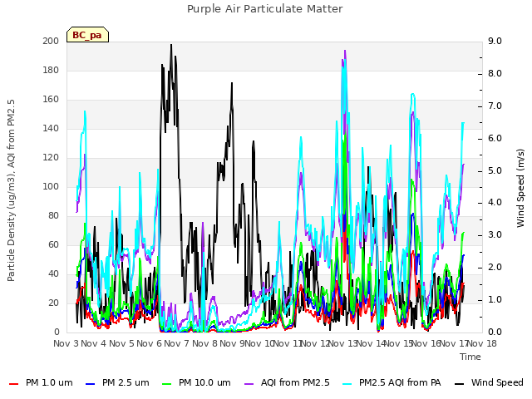Select the PM2.5 AQI from PA legend label

tap(400, 382)
